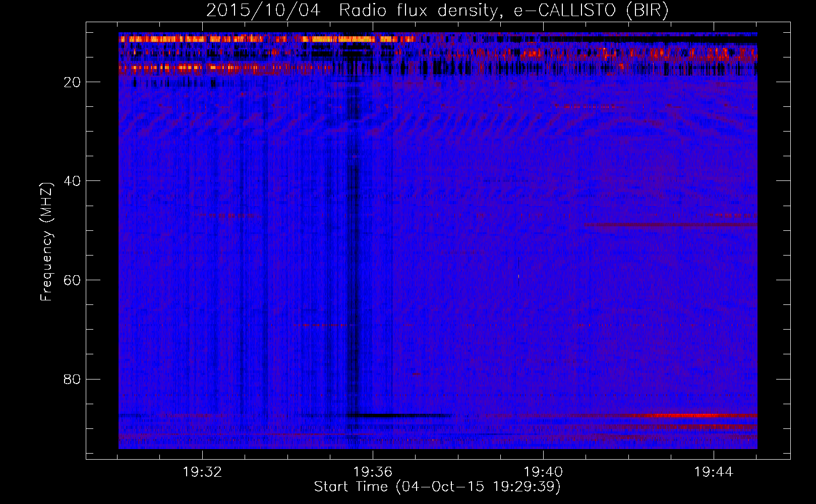The width and height of the screenshot is (816, 504).
Task: Click the 'Start Time (04-Oct-15 19:29:39)' label
Action: coord(437,487)
